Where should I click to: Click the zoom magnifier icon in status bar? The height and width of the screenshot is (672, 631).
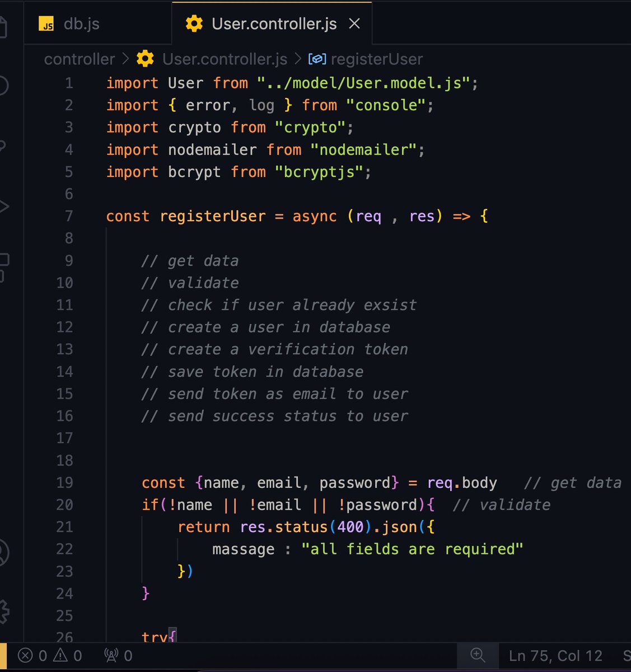tap(477, 655)
